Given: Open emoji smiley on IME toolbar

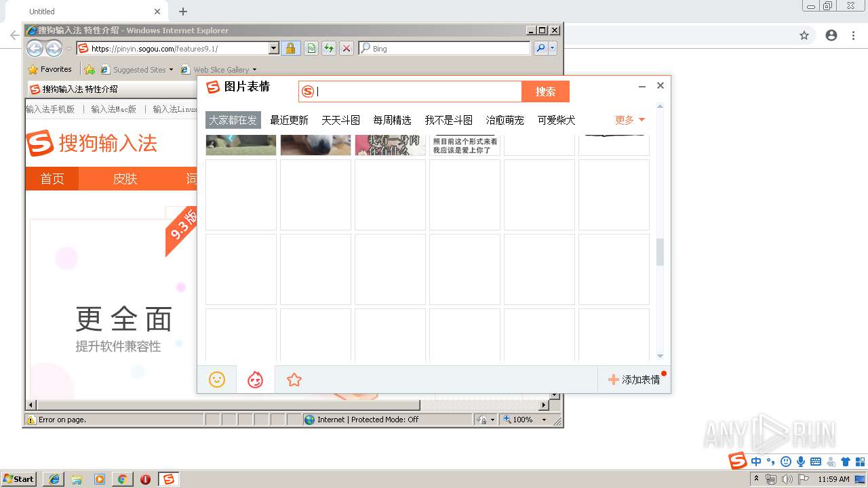Looking at the screenshot, I should click(x=786, y=462).
